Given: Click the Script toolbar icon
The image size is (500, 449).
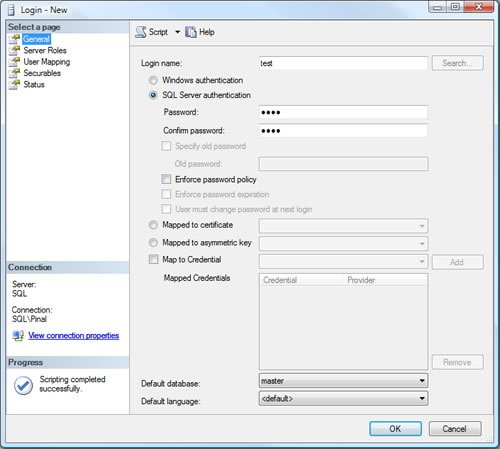Looking at the screenshot, I should click(x=141, y=32).
